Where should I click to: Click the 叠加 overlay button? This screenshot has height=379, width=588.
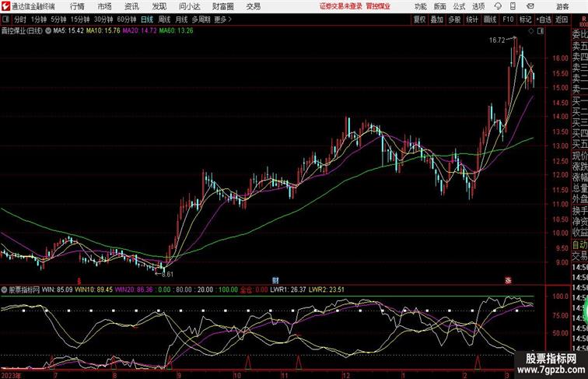point(437,19)
